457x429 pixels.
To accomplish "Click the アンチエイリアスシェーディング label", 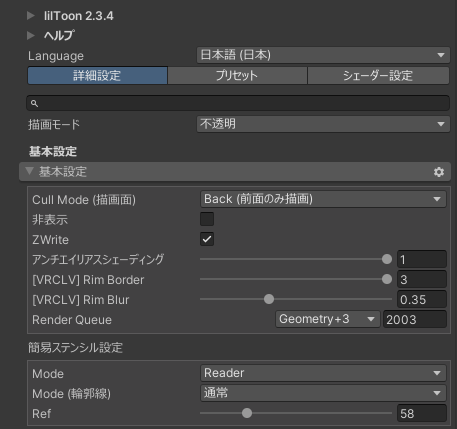I will point(98,259).
